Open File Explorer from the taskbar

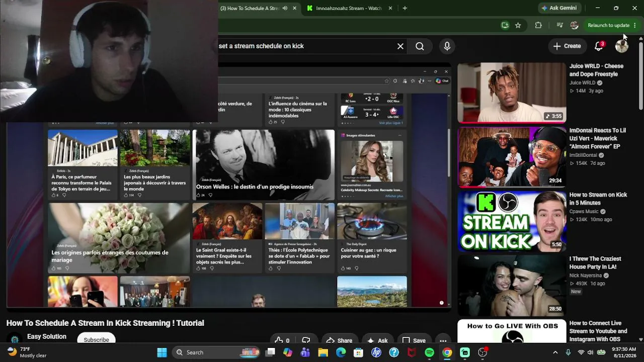[x=323, y=352]
